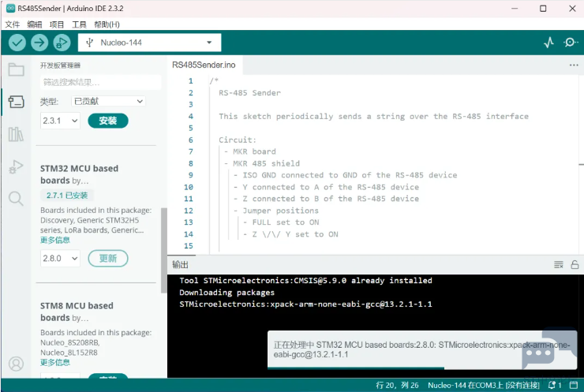
Task: Start debugging with the debug button
Action: 62,43
